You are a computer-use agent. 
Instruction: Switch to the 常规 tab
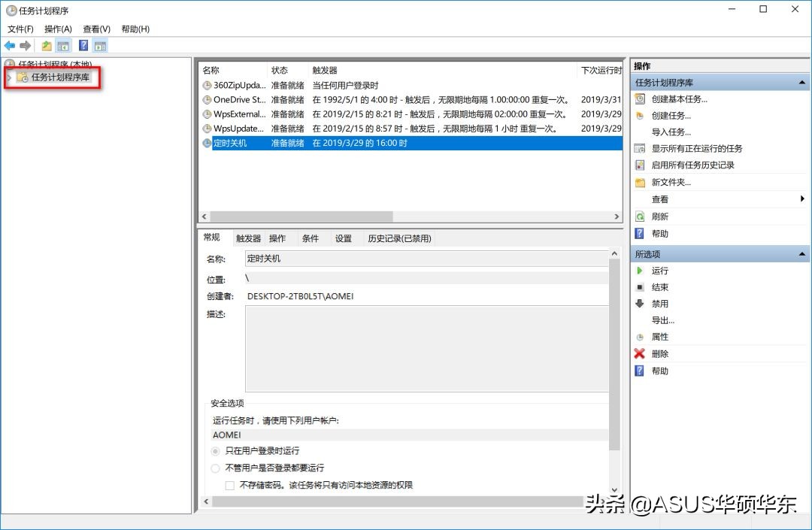(x=212, y=238)
